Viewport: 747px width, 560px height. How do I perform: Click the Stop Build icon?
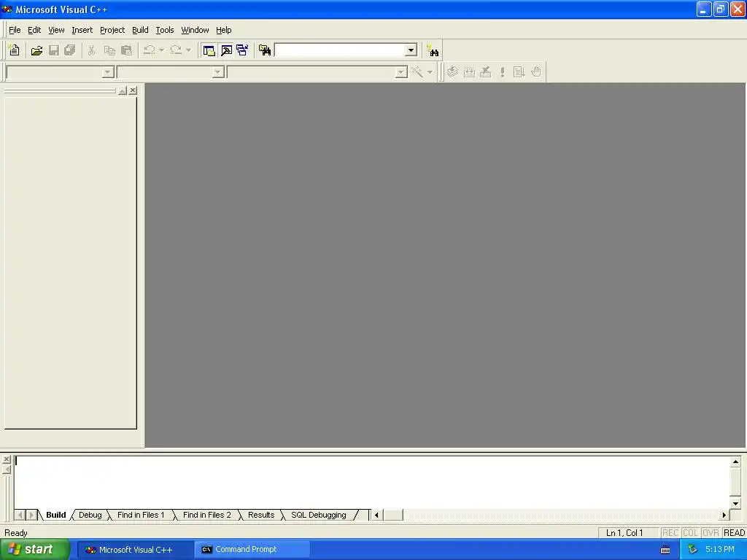(x=485, y=72)
